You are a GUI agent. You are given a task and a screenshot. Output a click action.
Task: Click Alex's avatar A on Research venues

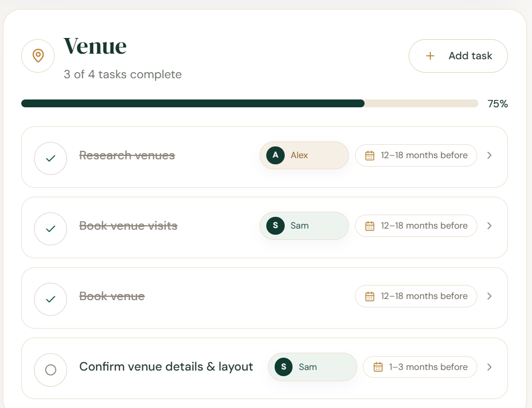275,155
